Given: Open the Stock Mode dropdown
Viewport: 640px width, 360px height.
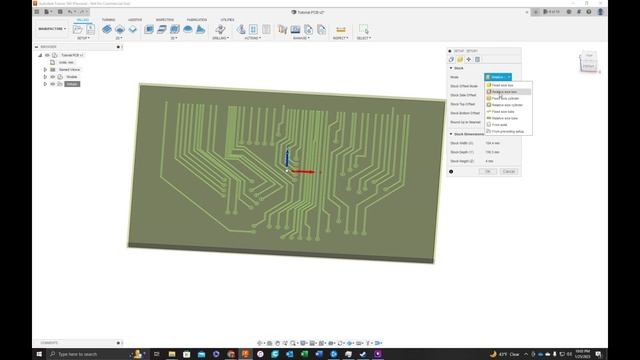Looking at the screenshot, I should (498, 77).
